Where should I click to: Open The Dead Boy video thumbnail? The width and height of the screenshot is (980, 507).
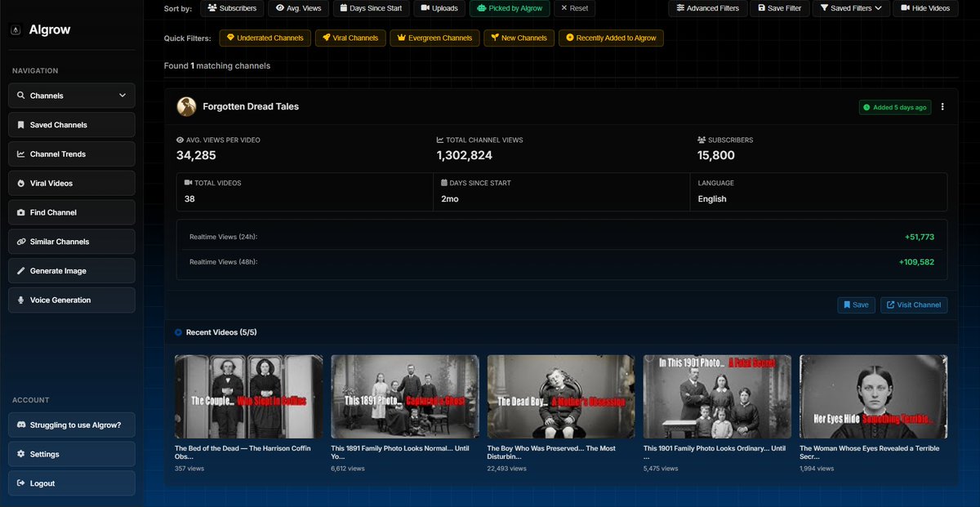coord(561,397)
